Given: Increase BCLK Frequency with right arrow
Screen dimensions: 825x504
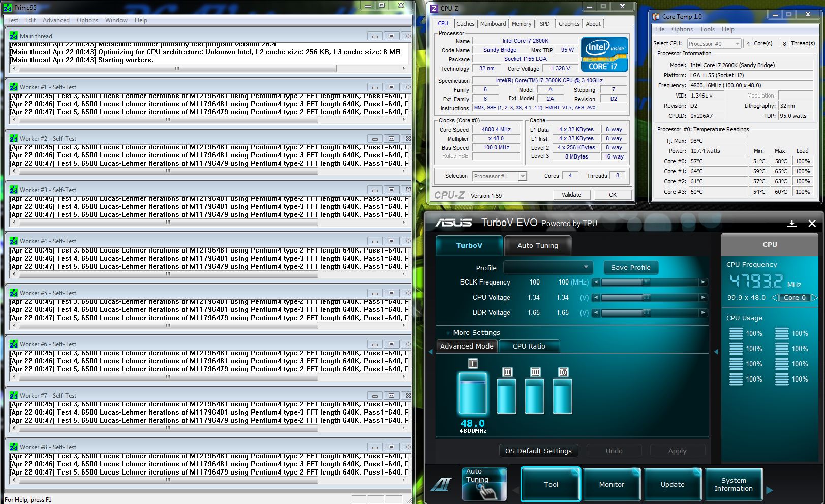Looking at the screenshot, I should (703, 282).
